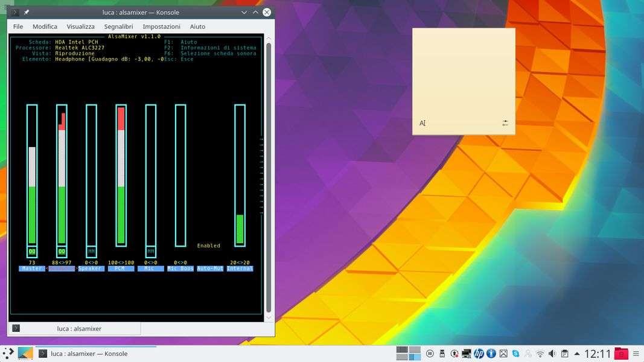Click the removable USB device tray icon
The width and height of the screenshot is (644, 362).
coord(442,354)
